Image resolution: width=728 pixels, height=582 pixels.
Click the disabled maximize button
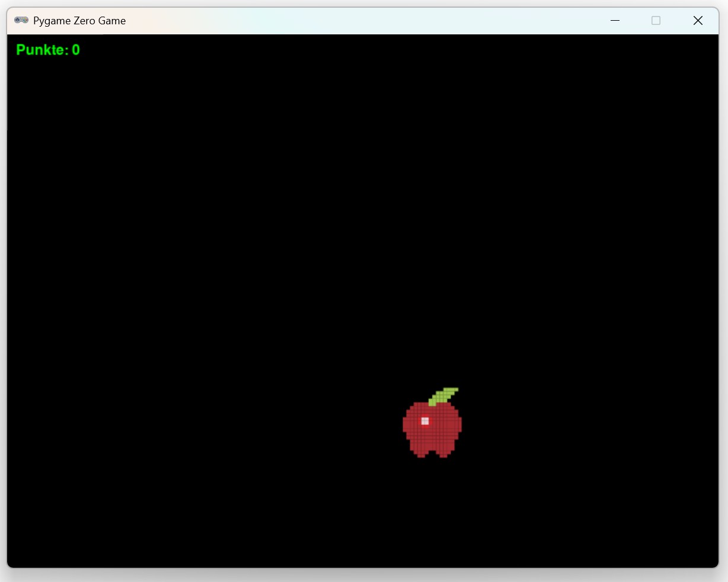coord(656,21)
